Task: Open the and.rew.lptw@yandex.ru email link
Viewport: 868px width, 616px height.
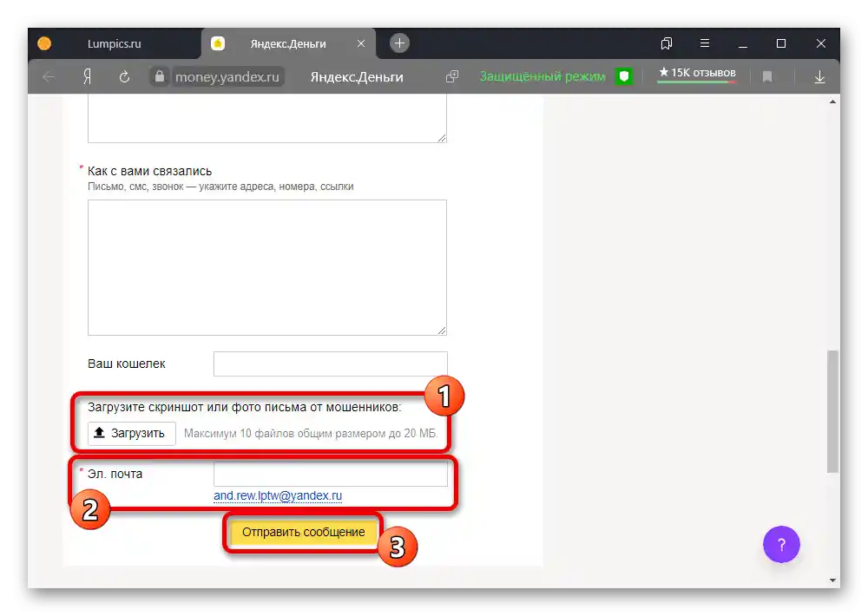Action: point(278,495)
